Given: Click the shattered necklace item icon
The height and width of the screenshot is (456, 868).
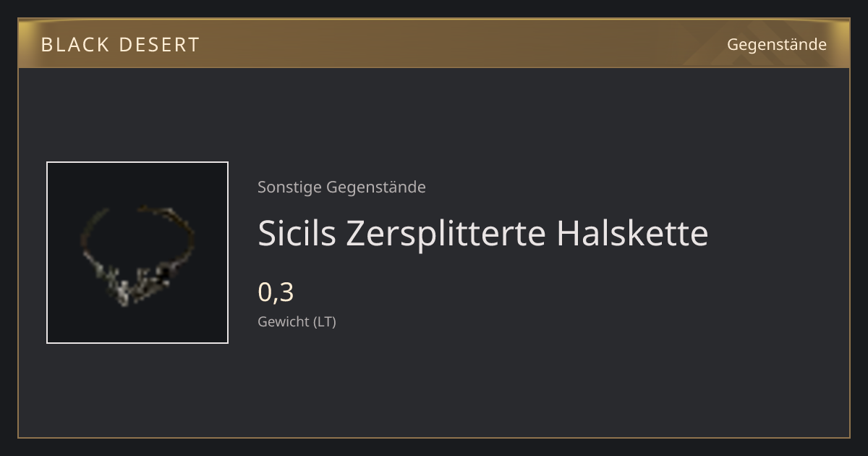Looking at the screenshot, I should click(x=137, y=254).
